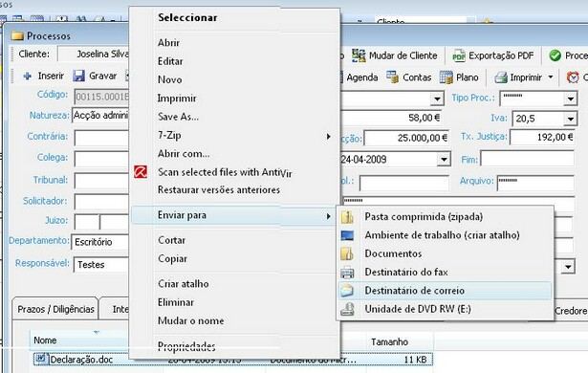Choose Cortar in context menu
Viewport: 588px width, 373px height.
click(172, 240)
